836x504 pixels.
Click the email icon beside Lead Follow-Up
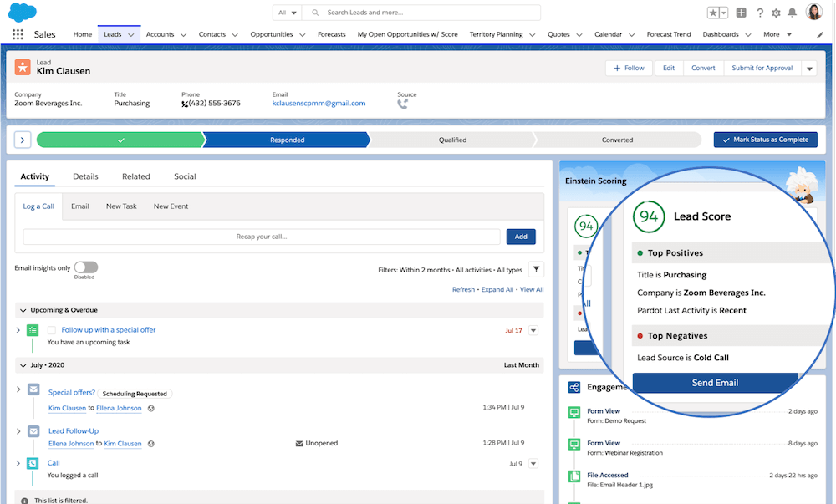tap(33, 431)
